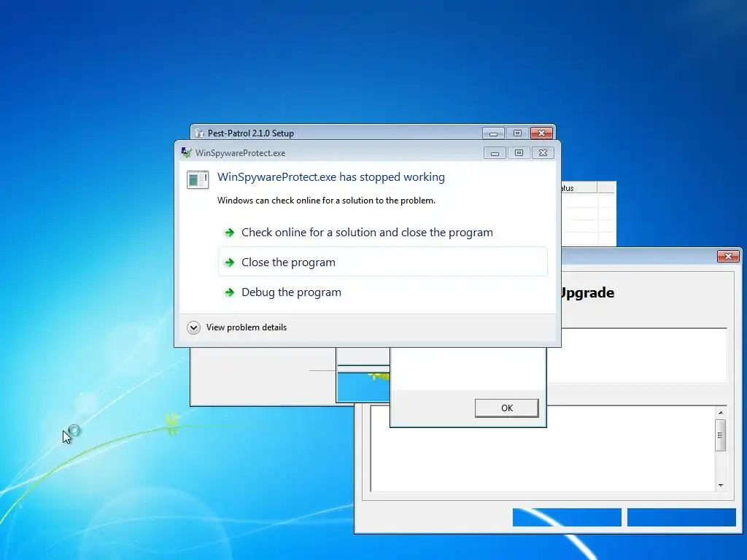747x560 pixels.
Task: Expand View problem details
Action: coord(237,327)
